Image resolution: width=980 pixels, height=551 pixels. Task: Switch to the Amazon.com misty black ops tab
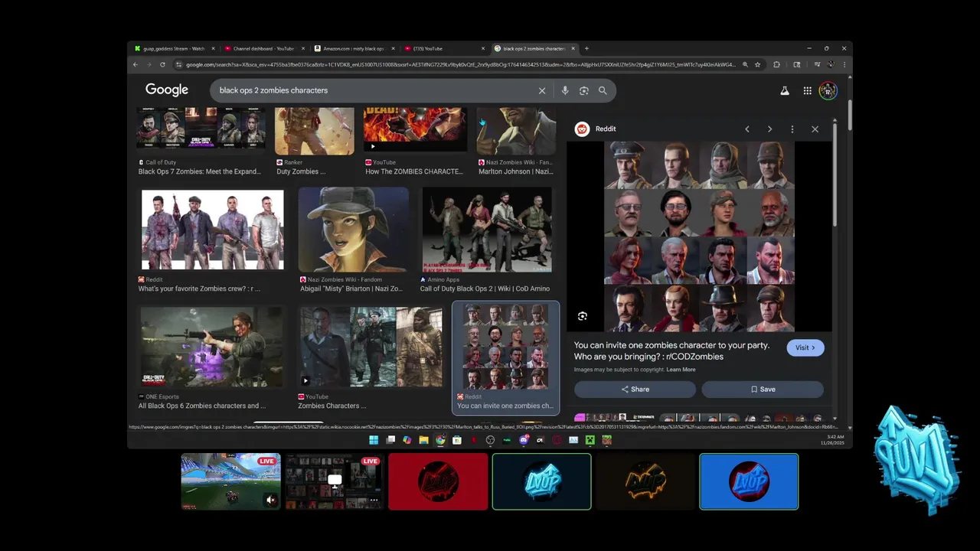point(353,48)
